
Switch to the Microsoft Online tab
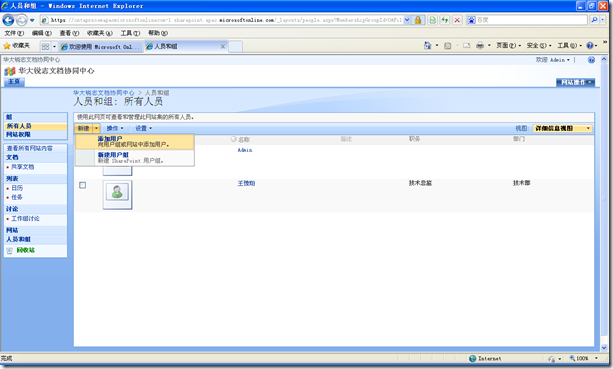100,47
